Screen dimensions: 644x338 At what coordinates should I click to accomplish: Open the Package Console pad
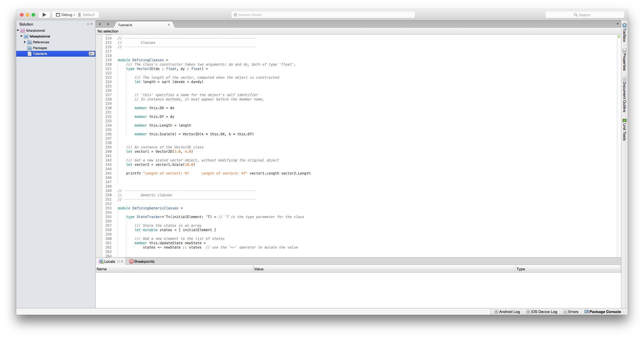click(603, 312)
